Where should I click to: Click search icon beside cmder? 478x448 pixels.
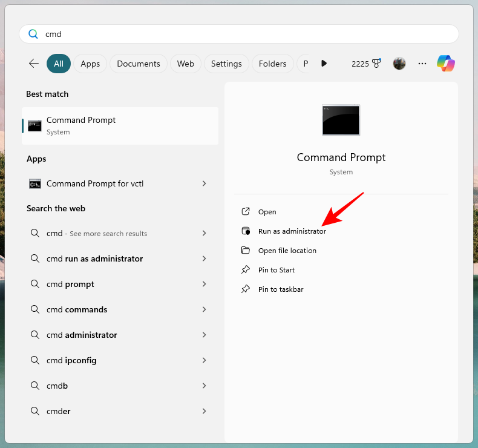point(35,411)
